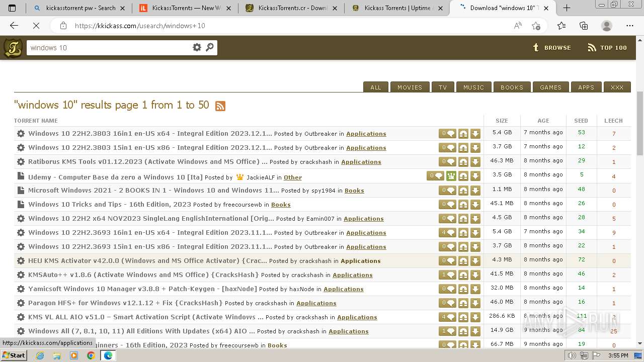Download arrow for Windows 10 Tricks and Tips

click(x=475, y=204)
